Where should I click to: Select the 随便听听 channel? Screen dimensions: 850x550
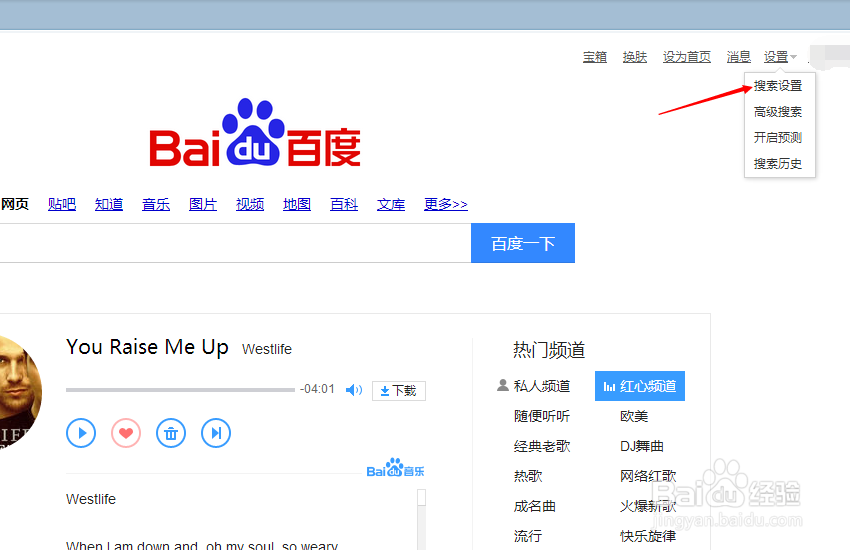point(542,416)
